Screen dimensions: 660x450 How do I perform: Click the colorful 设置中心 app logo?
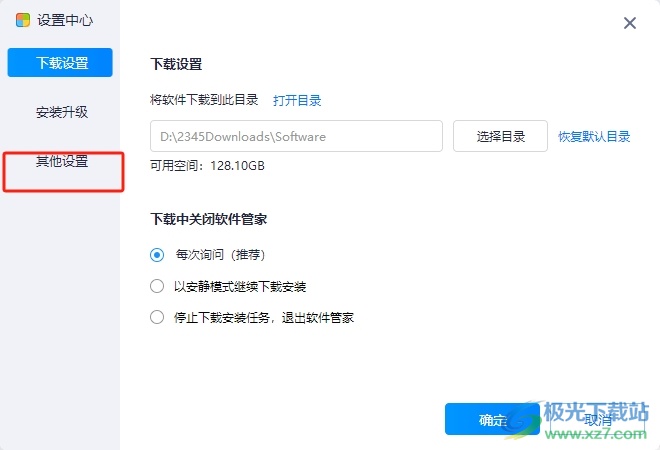click(23, 21)
